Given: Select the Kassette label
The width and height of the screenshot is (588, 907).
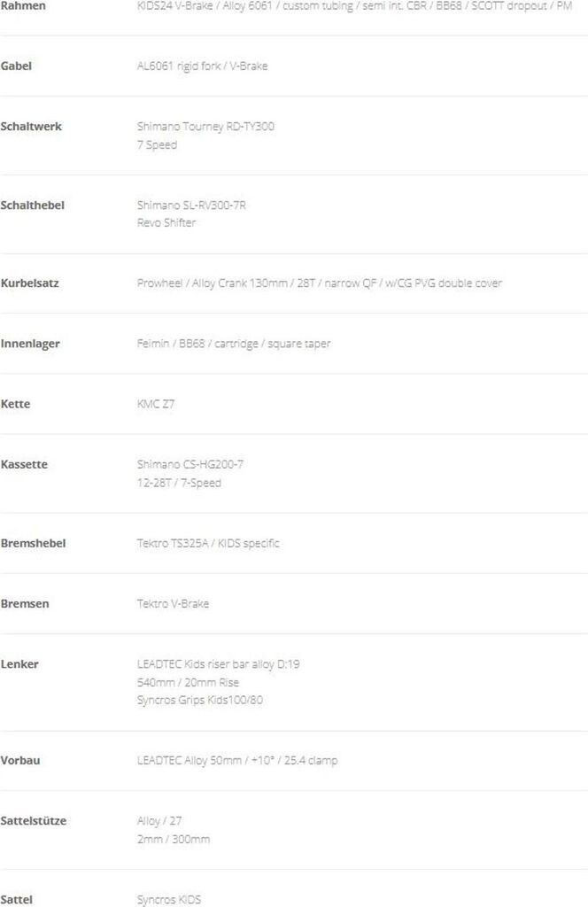Looking at the screenshot, I should click(x=25, y=464).
